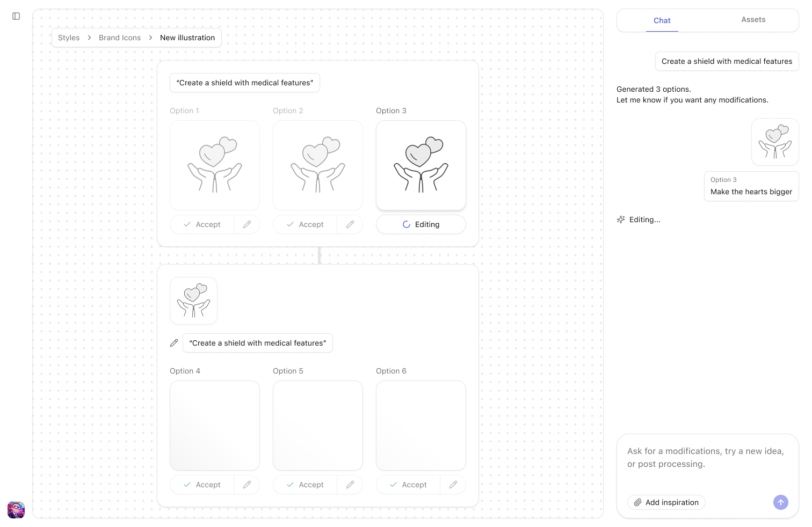The width and height of the screenshot is (812, 527).
Task: Toggle the sidebar panel icon
Action: (16, 16)
